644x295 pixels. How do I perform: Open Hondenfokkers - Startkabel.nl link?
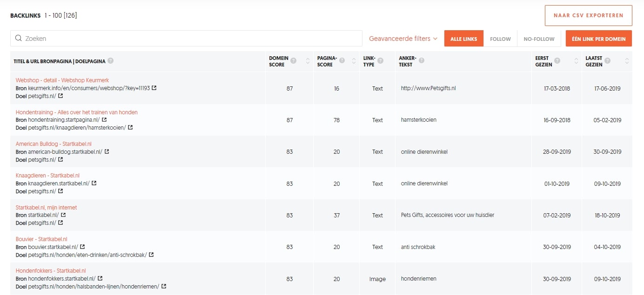pos(51,270)
